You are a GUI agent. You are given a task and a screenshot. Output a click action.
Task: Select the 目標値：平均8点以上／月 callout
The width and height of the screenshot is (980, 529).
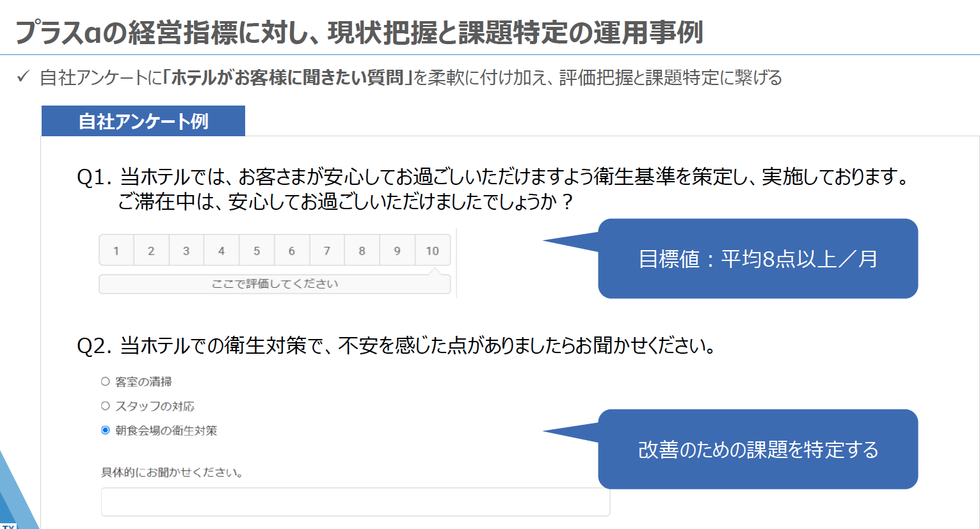pos(758,258)
